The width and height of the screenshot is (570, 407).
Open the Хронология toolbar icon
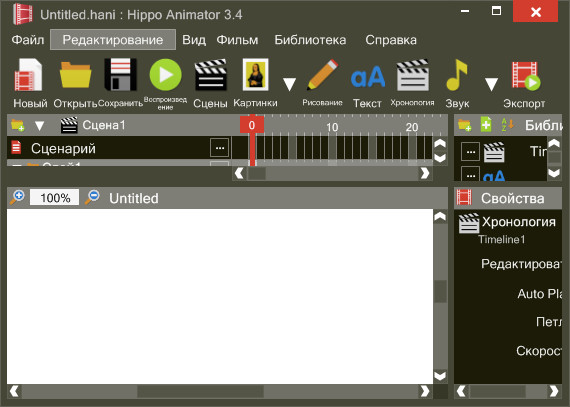coord(413,75)
